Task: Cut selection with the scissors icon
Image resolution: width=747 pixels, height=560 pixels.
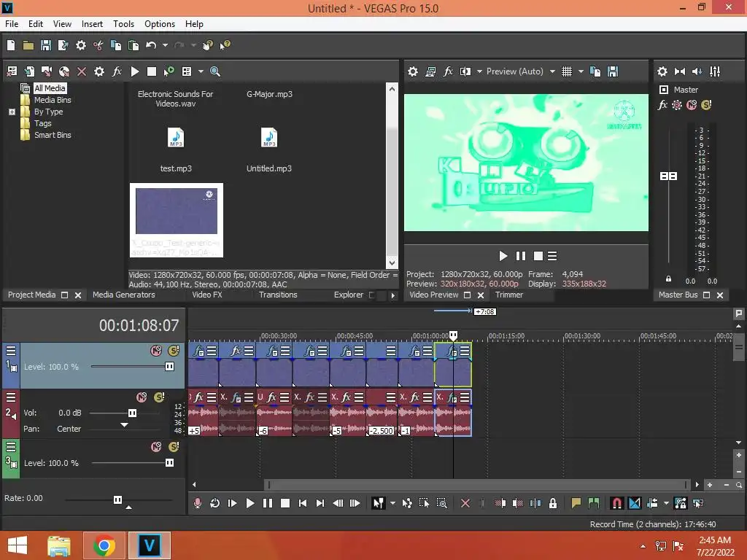Action: pos(98,45)
